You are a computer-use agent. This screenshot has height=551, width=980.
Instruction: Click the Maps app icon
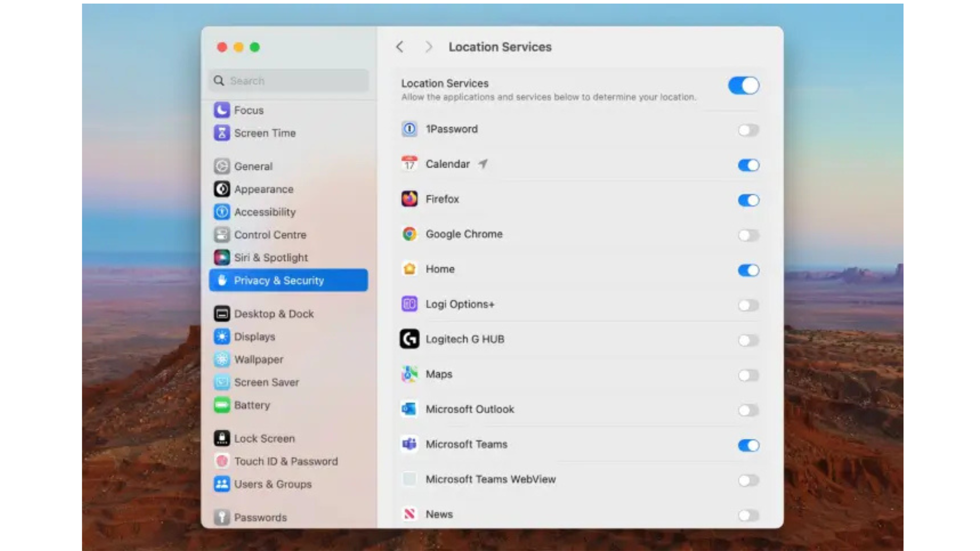tap(409, 374)
